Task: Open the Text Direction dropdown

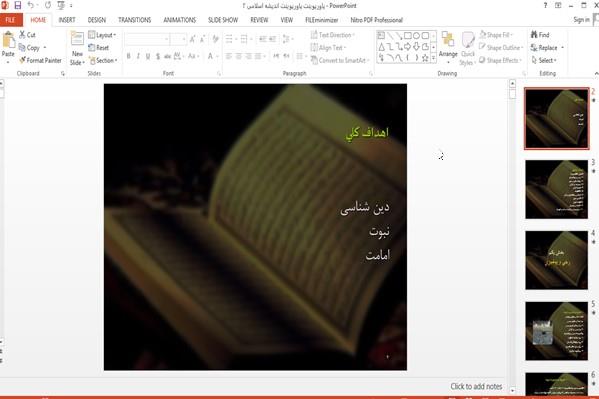Action: point(333,35)
